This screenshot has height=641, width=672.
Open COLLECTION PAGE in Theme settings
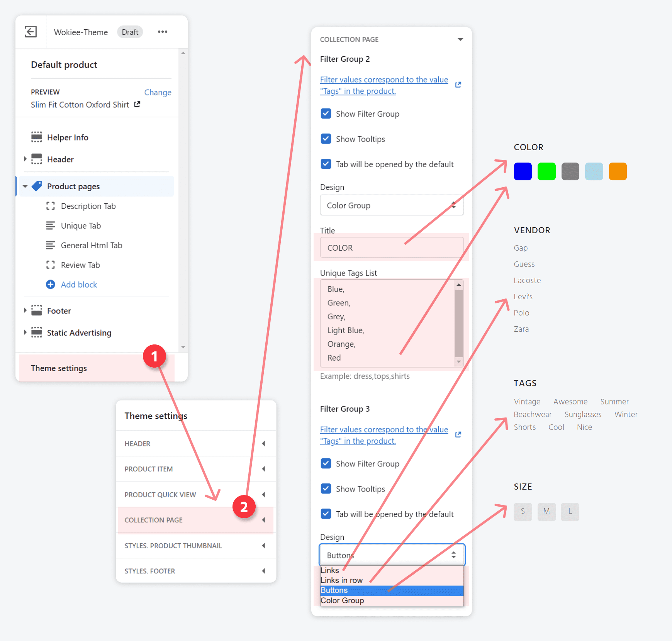(153, 520)
